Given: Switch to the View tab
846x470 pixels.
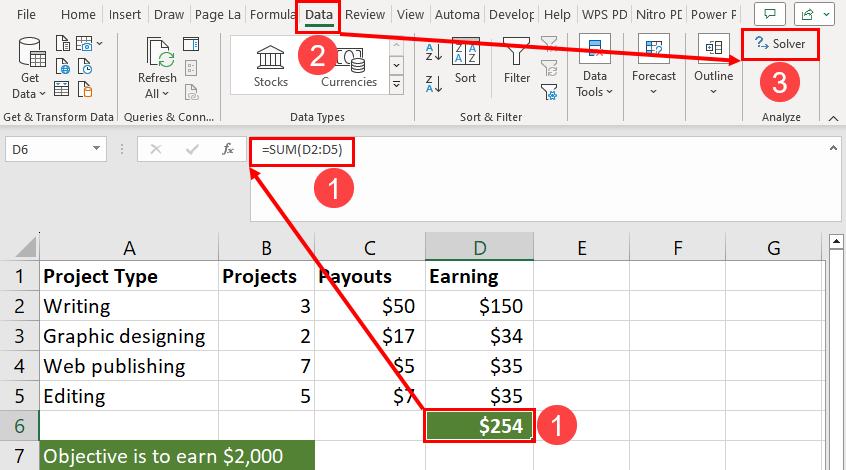Looking at the screenshot, I should click(410, 15).
